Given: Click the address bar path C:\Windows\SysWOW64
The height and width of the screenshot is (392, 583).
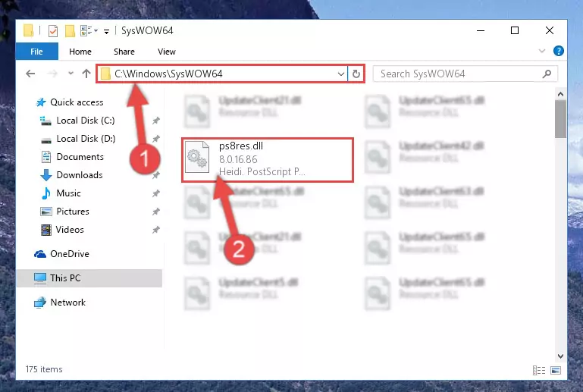Looking at the screenshot, I should pyautogui.click(x=168, y=74).
